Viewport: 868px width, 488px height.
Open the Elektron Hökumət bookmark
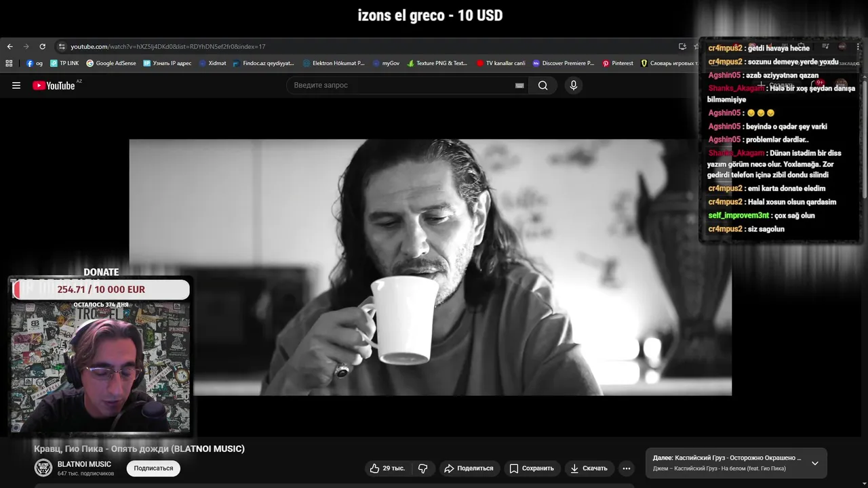click(334, 63)
